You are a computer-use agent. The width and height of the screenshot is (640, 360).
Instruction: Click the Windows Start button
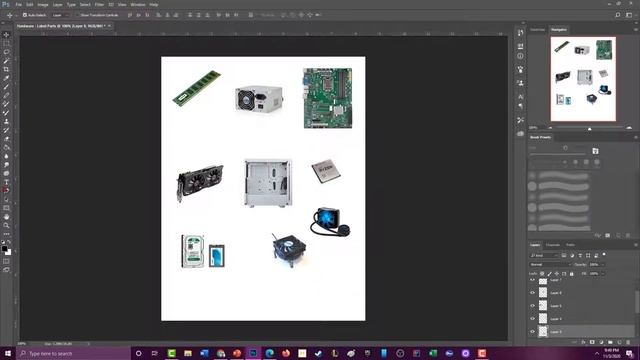click(8, 353)
